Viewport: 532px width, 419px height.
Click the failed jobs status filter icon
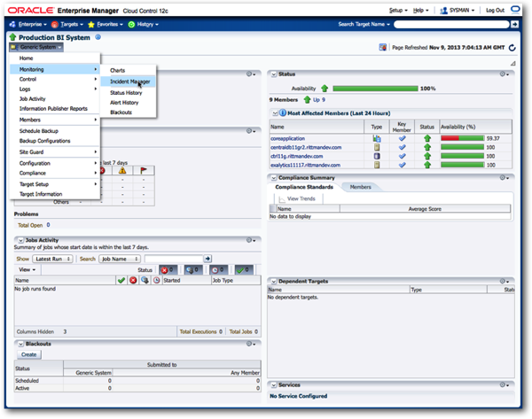[x=168, y=270]
